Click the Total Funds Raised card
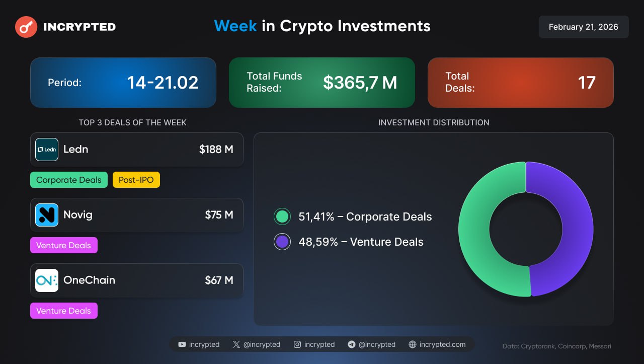This screenshot has width=644, height=364. 322,83
